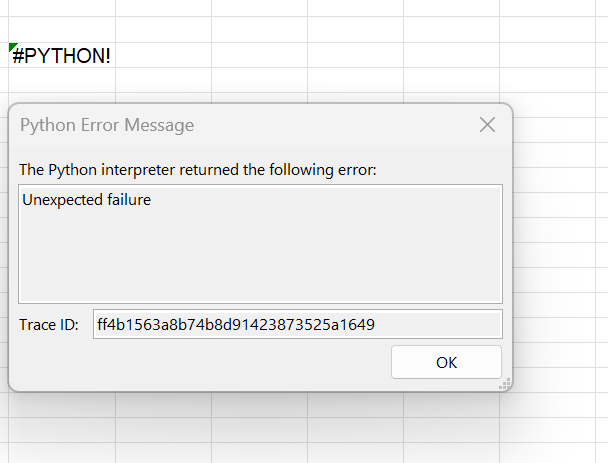
Task: Select the cell showing #PYTHON!
Action: (x=60, y=56)
